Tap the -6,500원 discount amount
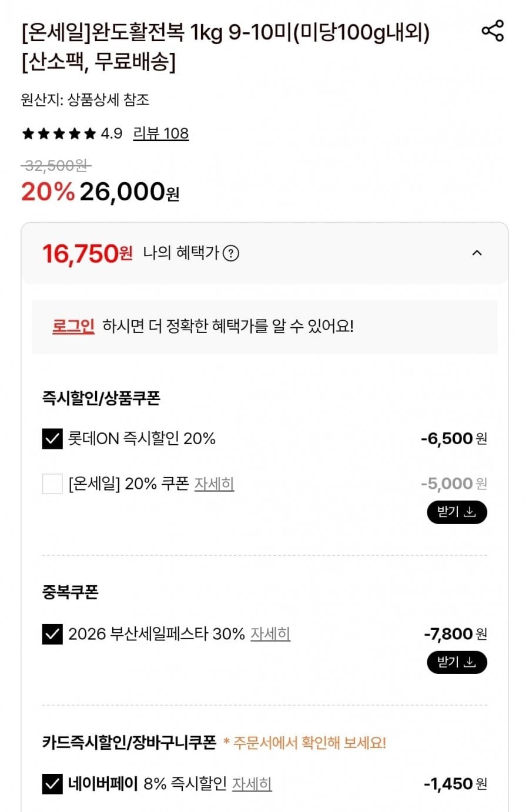Image resolution: width=529 pixels, height=812 pixels. (454, 438)
